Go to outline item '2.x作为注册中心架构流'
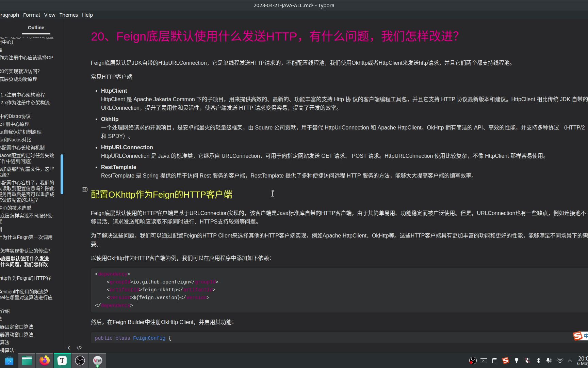 tap(25, 103)
